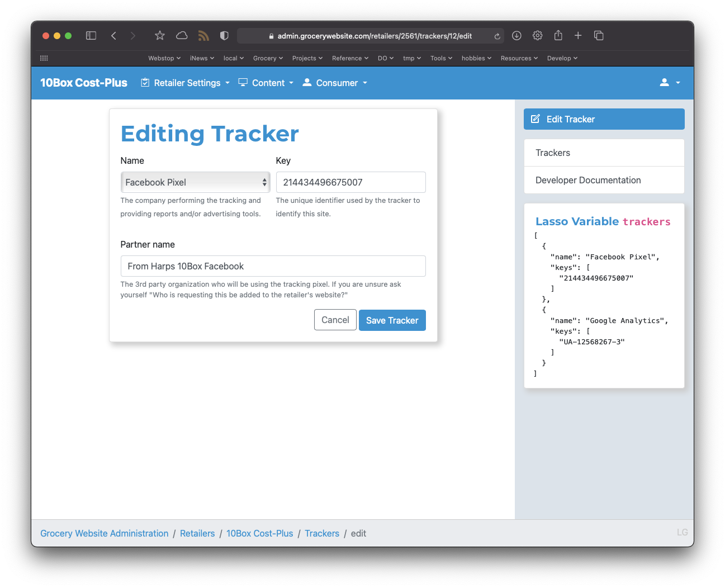Screen dimensions: 725x588
Task: Open a new tab with plus icon
Action: point(578,36)
